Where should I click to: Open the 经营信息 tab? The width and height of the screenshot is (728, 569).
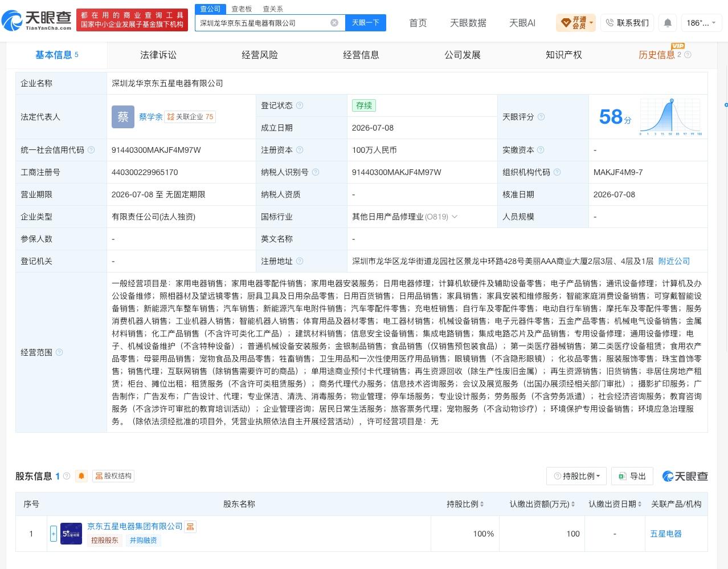click(x=361, y=55)
